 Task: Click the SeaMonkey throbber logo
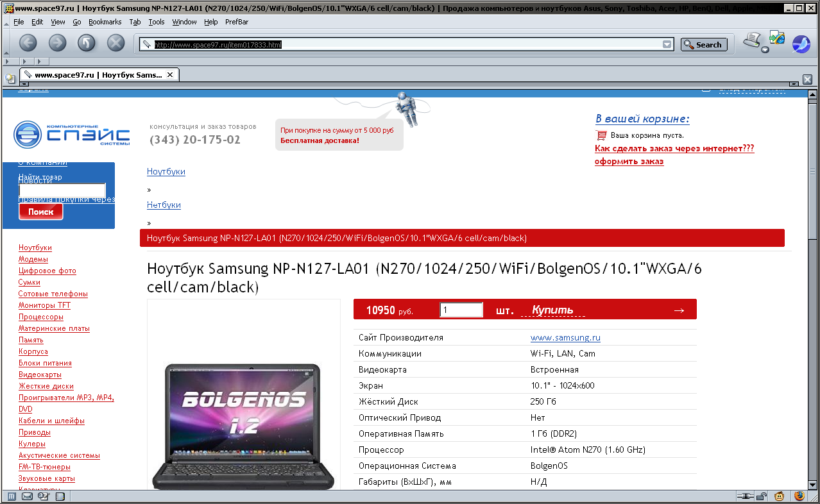[x=801, y=44]
